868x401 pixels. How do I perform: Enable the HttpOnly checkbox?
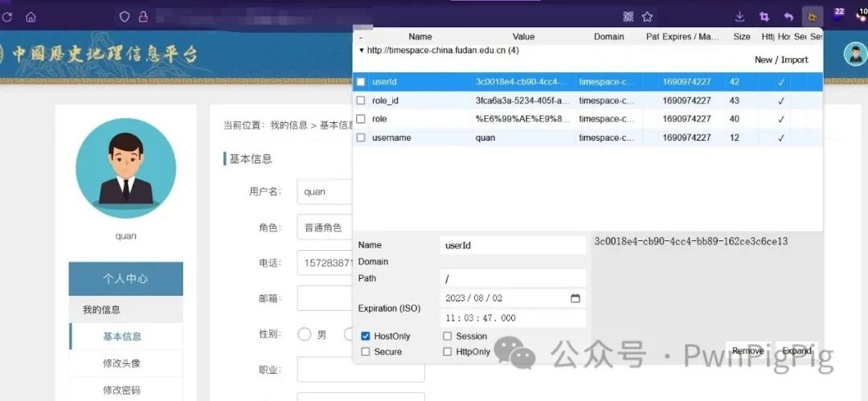[x=448, y=352]
